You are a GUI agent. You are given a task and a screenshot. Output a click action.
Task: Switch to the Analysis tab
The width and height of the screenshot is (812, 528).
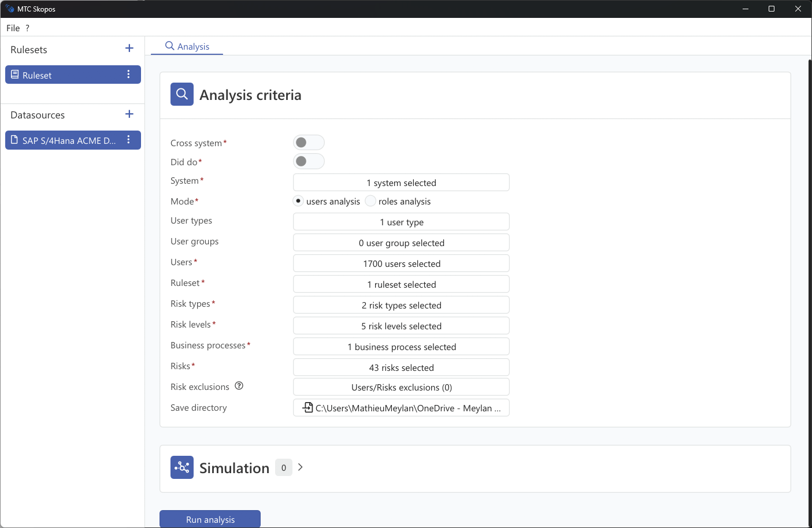(x=187, y=46)
